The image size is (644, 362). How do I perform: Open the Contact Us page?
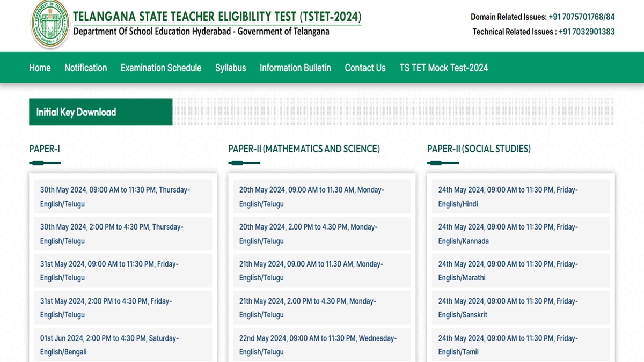tap(365, 68)
